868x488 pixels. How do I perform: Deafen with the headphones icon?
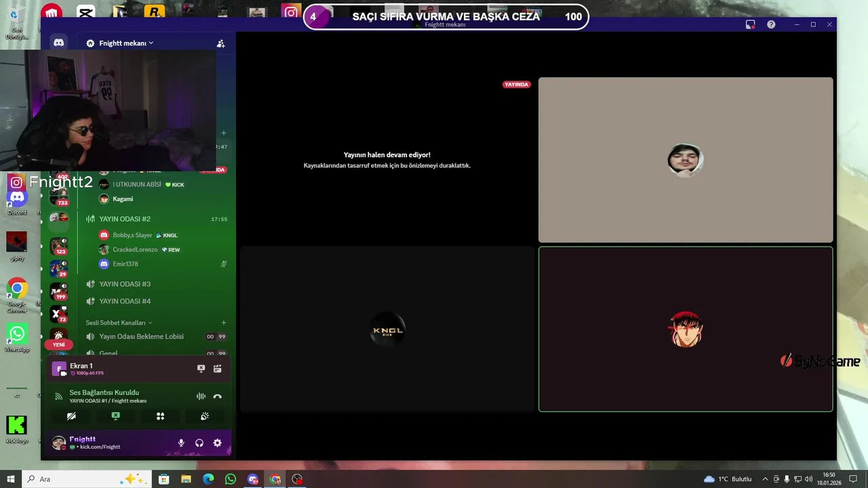[199, 443]
